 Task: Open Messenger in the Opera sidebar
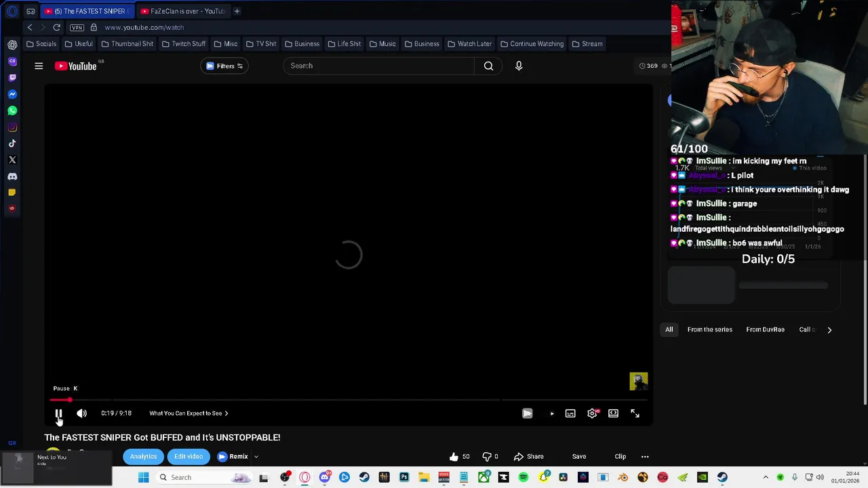pos(12,94)
